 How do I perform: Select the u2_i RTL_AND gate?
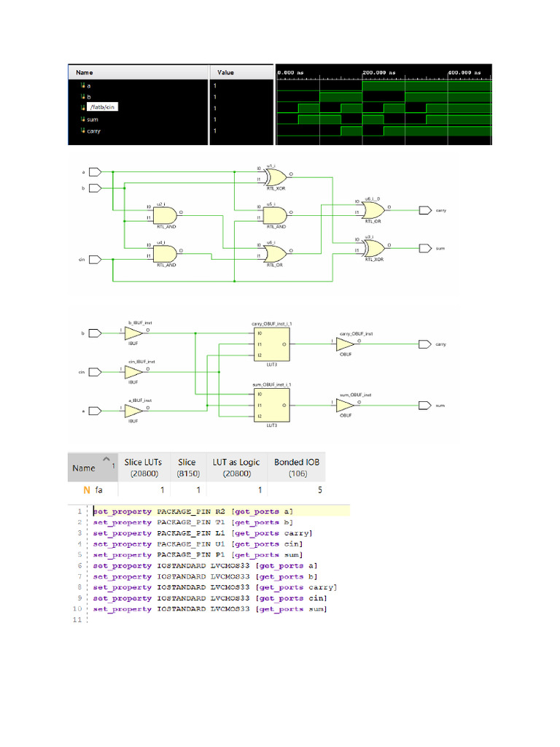(166, 216)
